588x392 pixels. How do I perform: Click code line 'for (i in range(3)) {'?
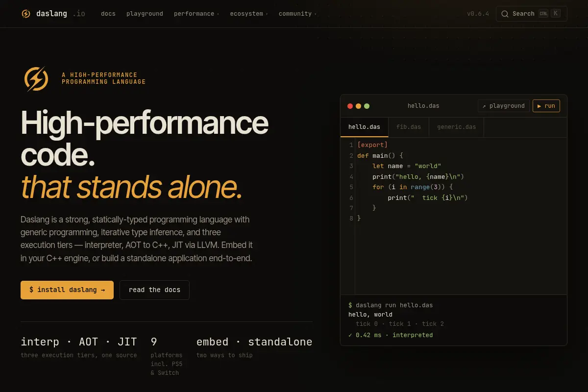point(413,187)
